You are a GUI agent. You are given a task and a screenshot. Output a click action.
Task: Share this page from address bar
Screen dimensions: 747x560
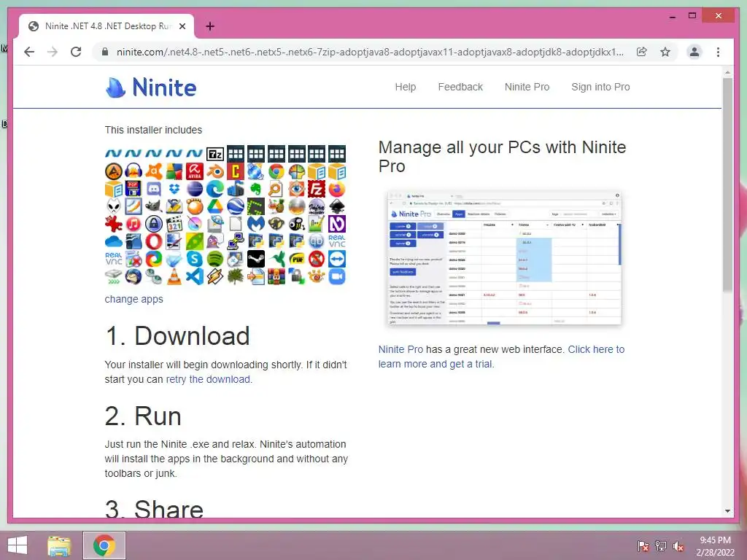(x=642, y=52)
